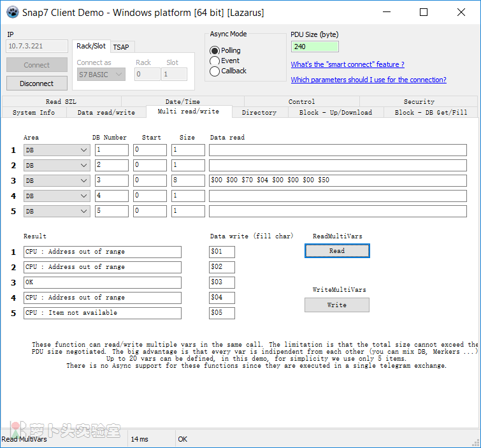Select the Rack/Slot tab
The width and height of the screenshot is (481, 448).
click(x=91, y=46)
